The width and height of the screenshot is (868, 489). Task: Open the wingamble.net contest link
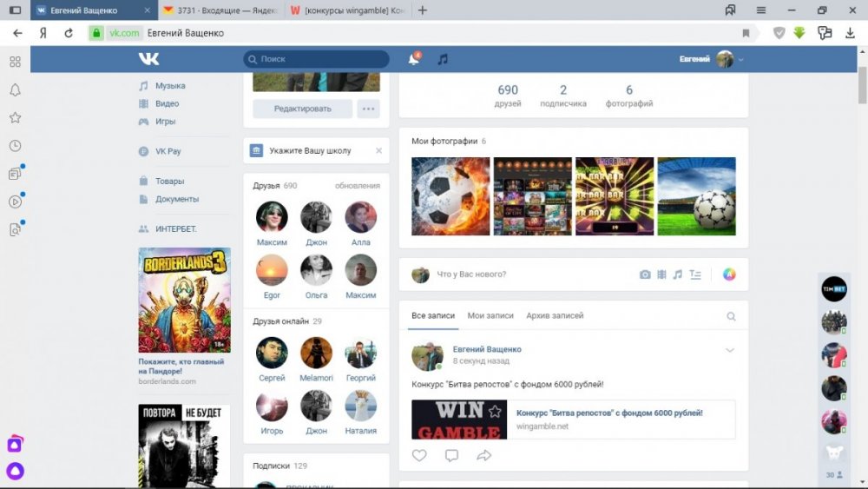[609, 413]
